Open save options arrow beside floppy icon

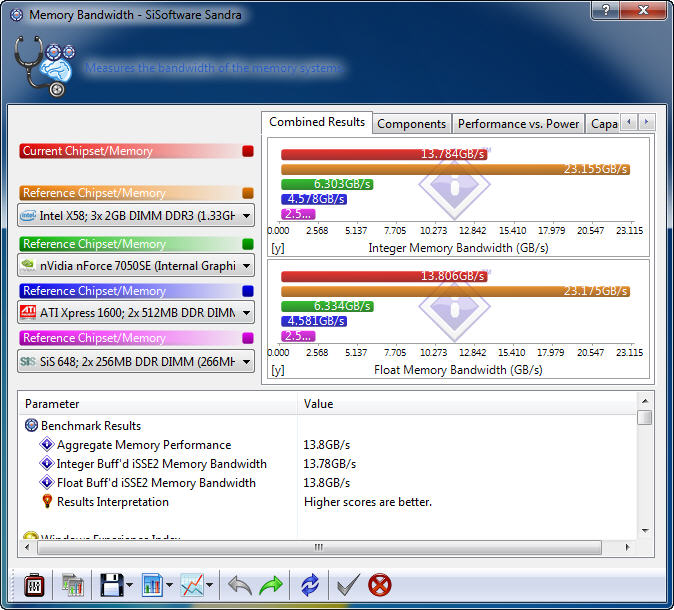(x=129, y=585)
